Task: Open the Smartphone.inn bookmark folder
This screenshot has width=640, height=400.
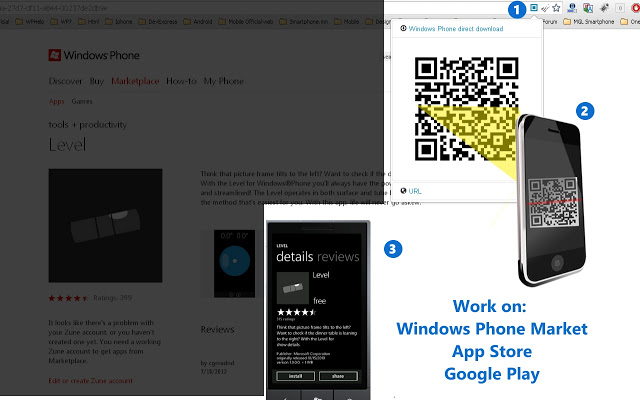Action: (x=304, y=22)
